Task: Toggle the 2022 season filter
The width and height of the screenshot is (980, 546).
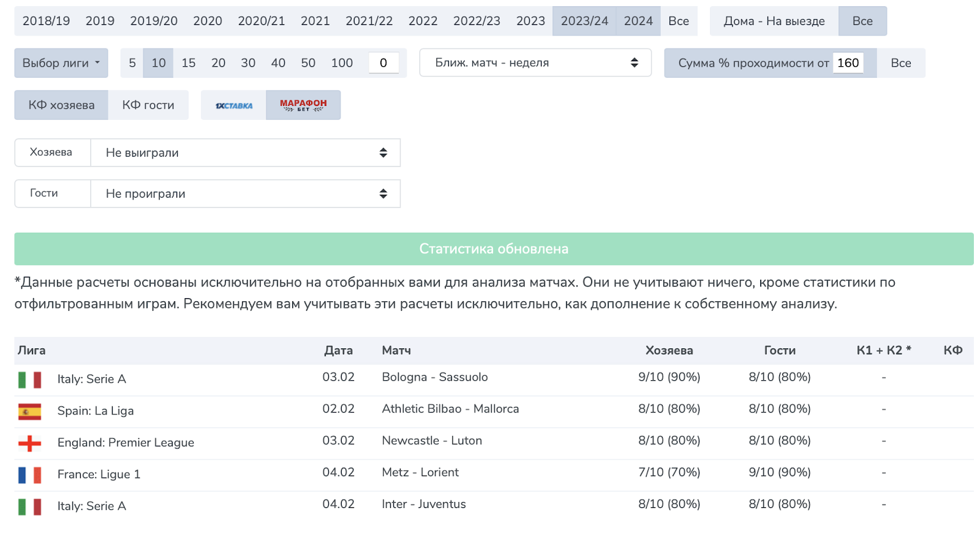Action: click(423, 21)
